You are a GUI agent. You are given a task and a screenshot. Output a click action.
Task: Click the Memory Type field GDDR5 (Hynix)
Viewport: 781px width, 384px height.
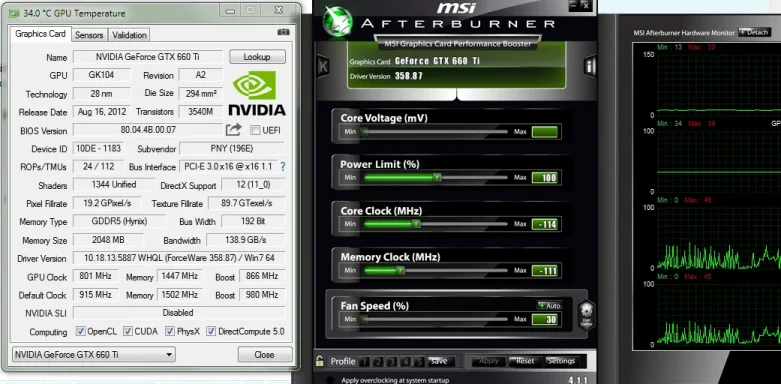[x=120, y=222]
